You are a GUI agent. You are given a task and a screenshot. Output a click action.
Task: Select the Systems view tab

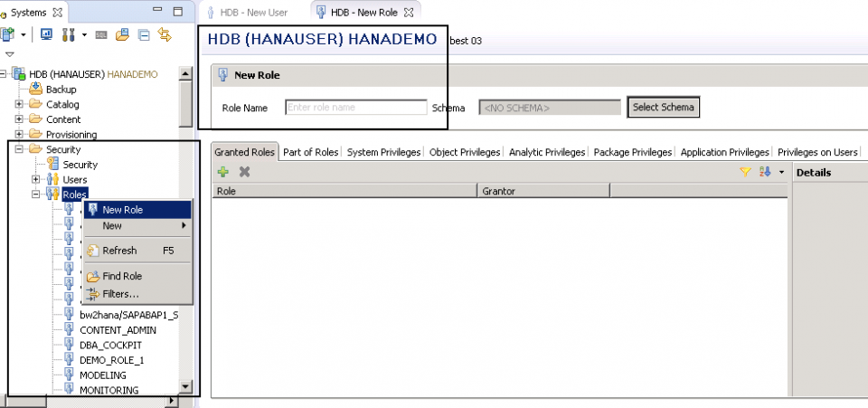click(x=28, y=12)
